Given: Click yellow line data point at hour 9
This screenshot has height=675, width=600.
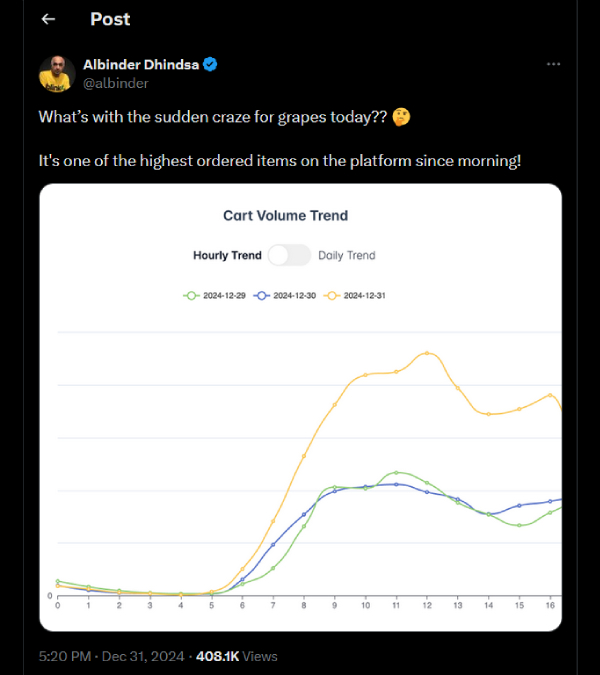Looking at the screenshot, I should point(334,404).
